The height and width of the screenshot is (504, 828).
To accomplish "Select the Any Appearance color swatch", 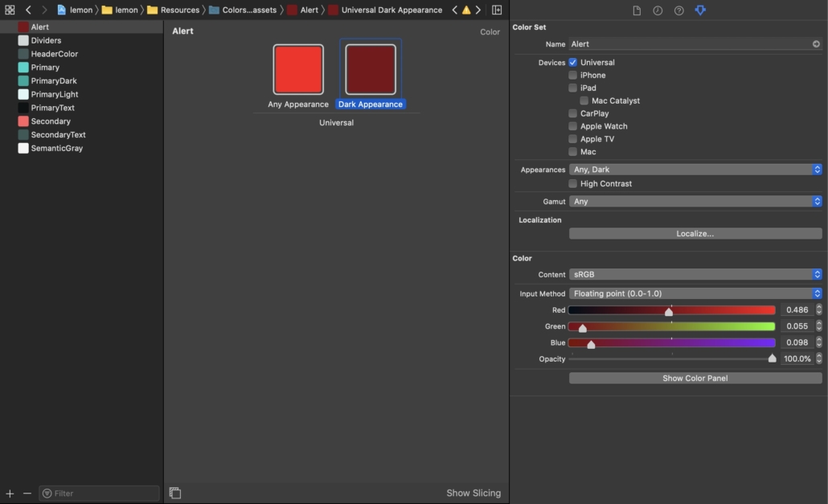I will (x=298, y=70).
